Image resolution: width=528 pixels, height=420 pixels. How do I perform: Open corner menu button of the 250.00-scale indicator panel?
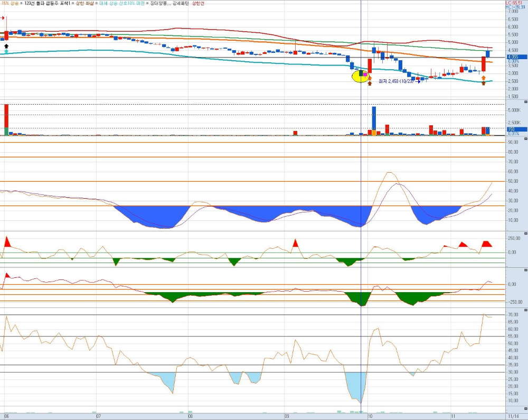pyautogui.click(x=526, y=233)
